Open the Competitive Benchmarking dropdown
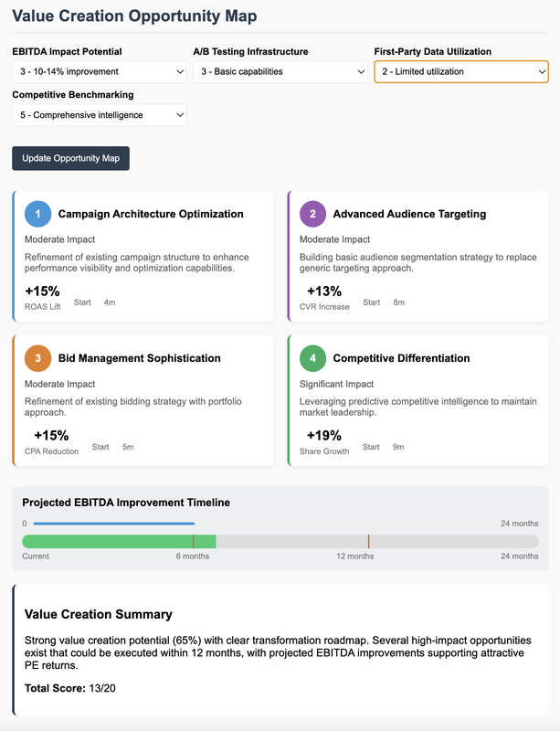560x731 pixels. [100, 115]
